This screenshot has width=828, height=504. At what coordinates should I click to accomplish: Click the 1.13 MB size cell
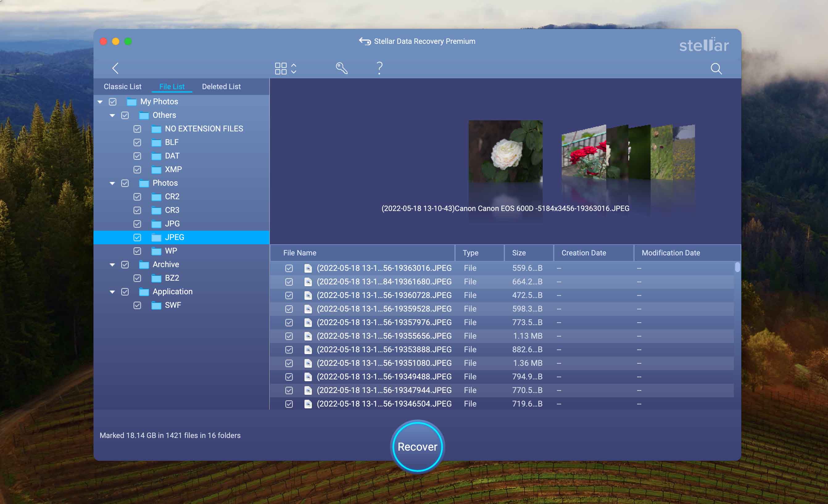point(528,336)
